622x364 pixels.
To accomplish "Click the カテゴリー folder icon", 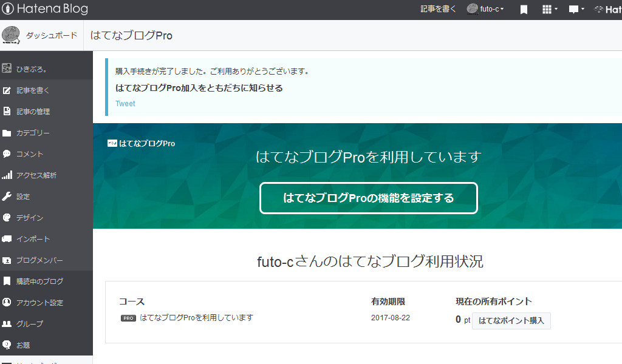I will coord(7,133).
